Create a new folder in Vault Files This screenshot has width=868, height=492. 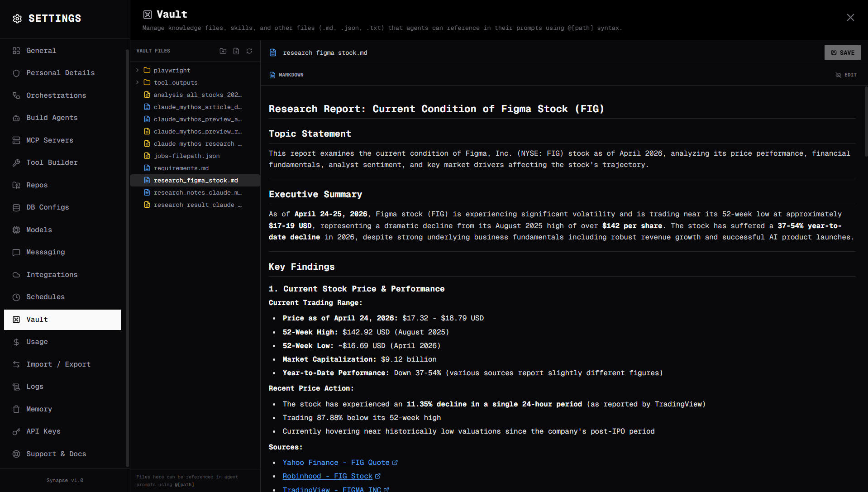pos(223,51)
